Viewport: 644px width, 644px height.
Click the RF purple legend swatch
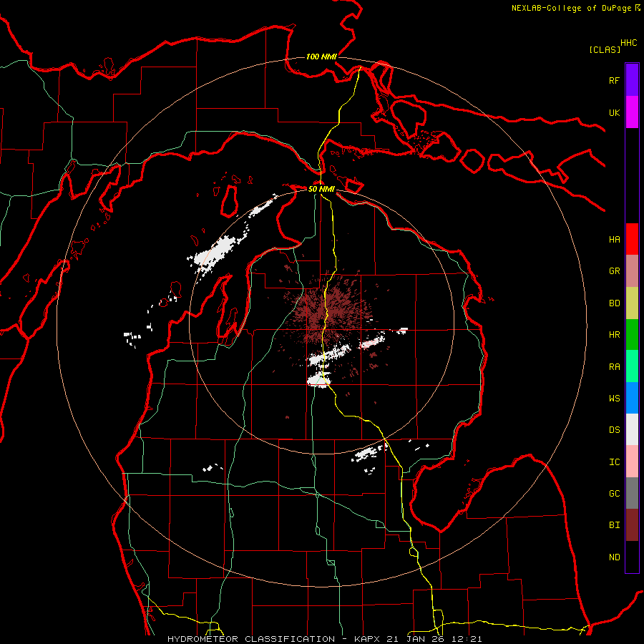coord(632,80)
